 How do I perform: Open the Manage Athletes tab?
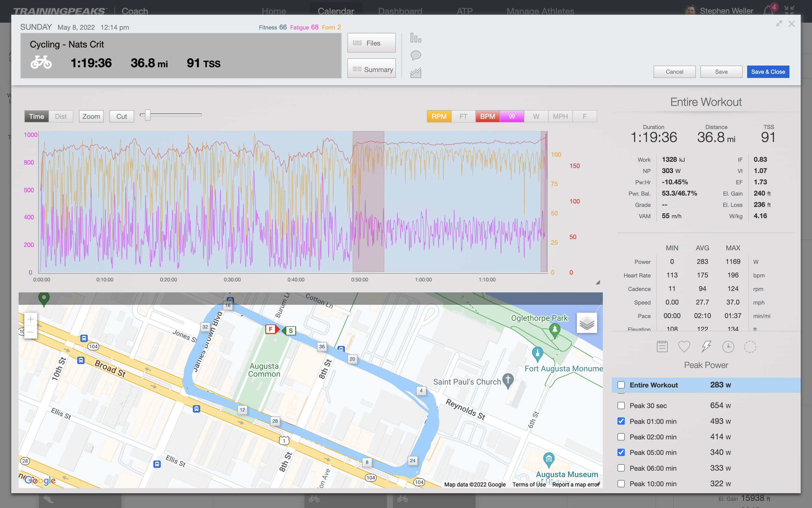540,11
